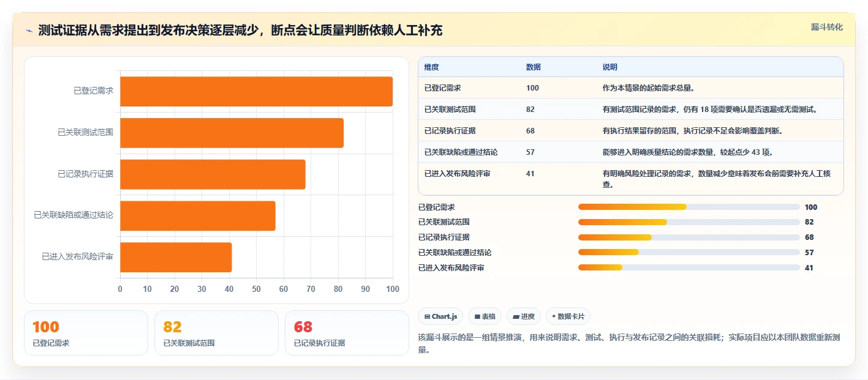Click the chart y-axis label 已进入发布风险评审
The image size is (868, 380).
coord(77,257)
